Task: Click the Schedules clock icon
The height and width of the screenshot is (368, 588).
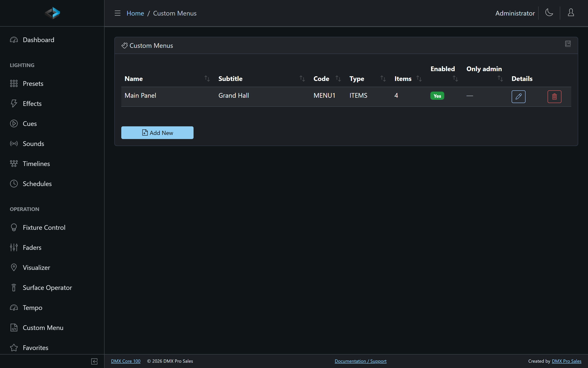Action: pyautogui.click(x=14, y=184)
